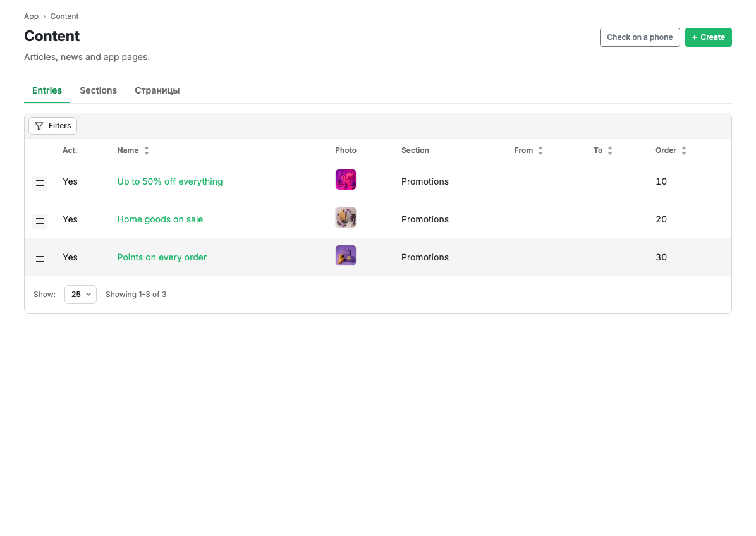Click order value 20
The image size is (756, 536).
(x=661, y=219)
